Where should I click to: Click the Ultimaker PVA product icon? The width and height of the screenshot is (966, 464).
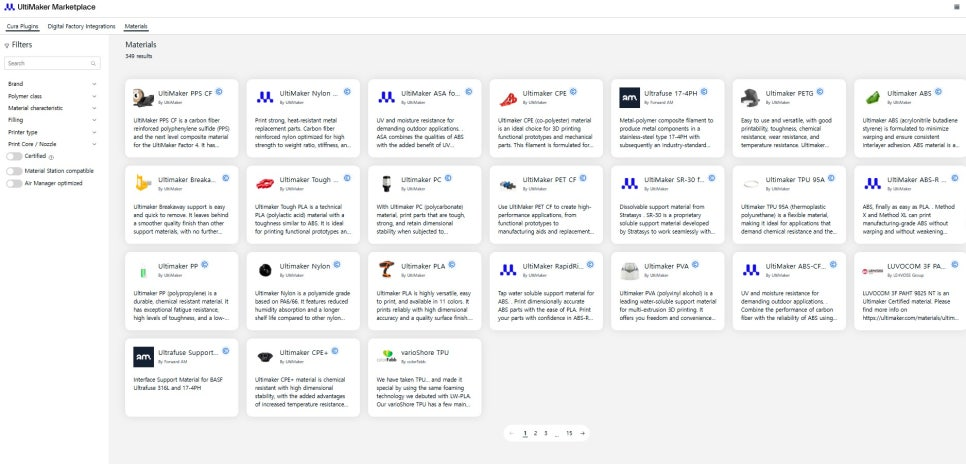[x=630, y=271]
